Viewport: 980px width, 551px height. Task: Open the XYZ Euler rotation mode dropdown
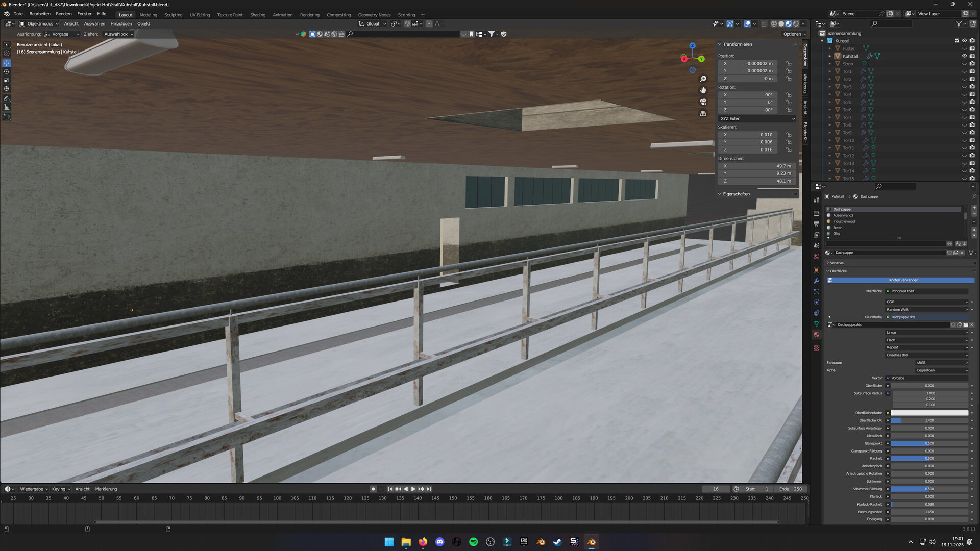[x=757, y=118]
